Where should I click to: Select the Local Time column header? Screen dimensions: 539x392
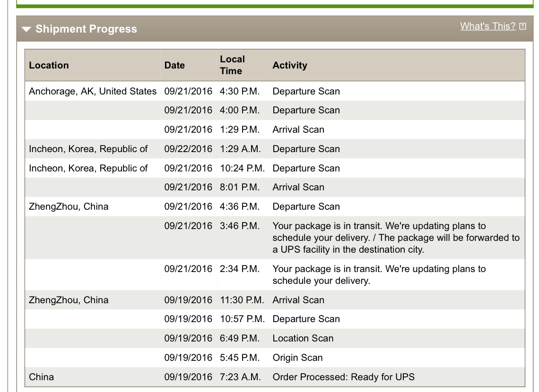click(x=232, y=65)
